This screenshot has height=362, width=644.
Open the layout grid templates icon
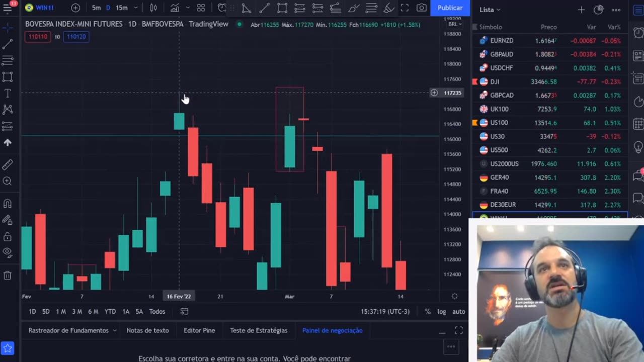click(201, 8)
